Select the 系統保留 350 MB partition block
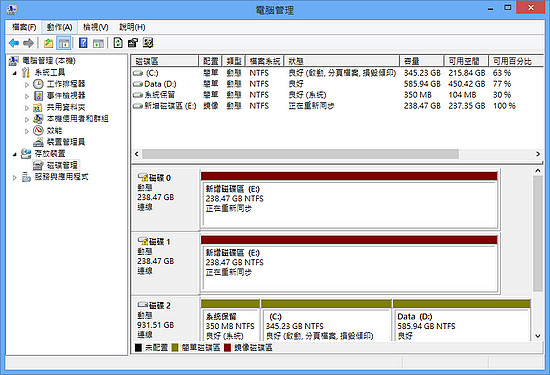550x375 pixels. [x=230, y=320]
